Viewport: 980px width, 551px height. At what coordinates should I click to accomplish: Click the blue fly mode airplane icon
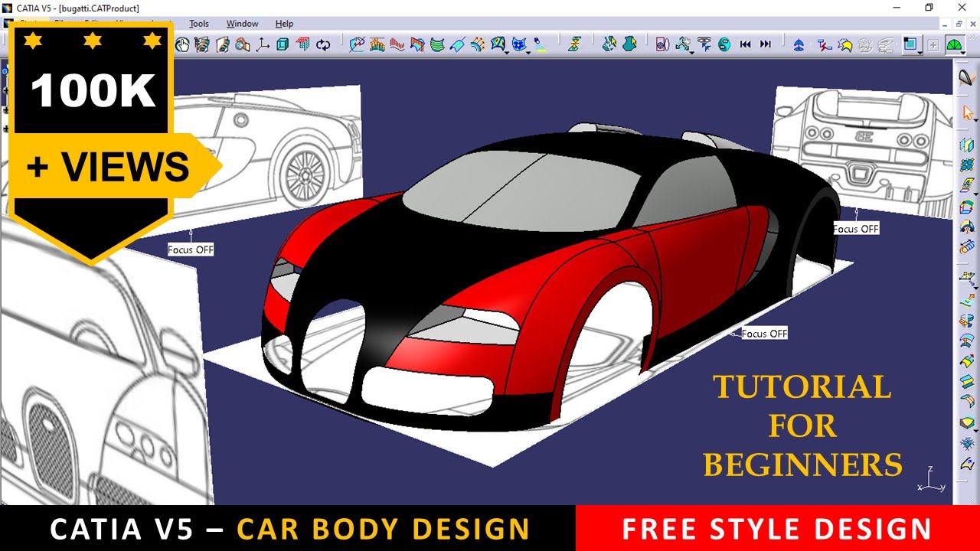799,45
